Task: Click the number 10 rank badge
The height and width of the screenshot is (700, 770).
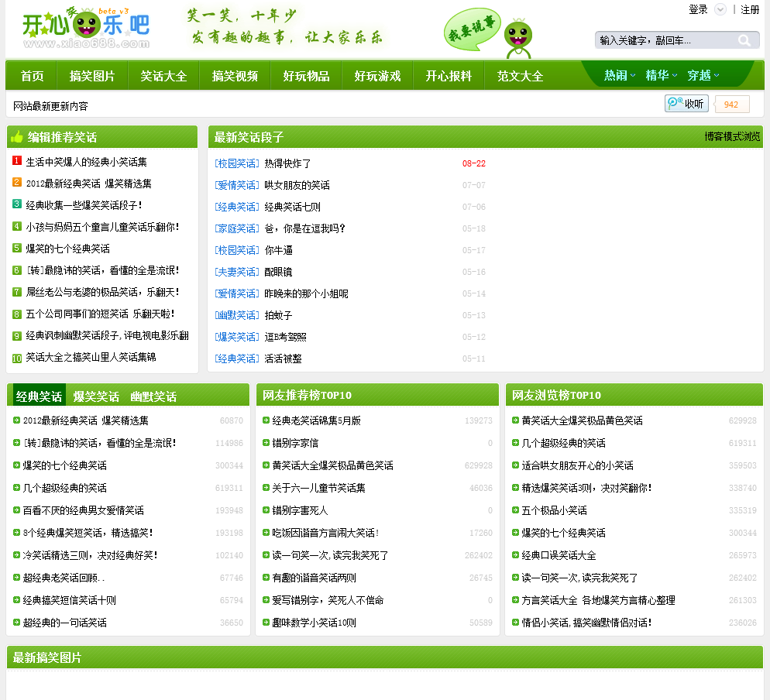Action: coord(17,358)
